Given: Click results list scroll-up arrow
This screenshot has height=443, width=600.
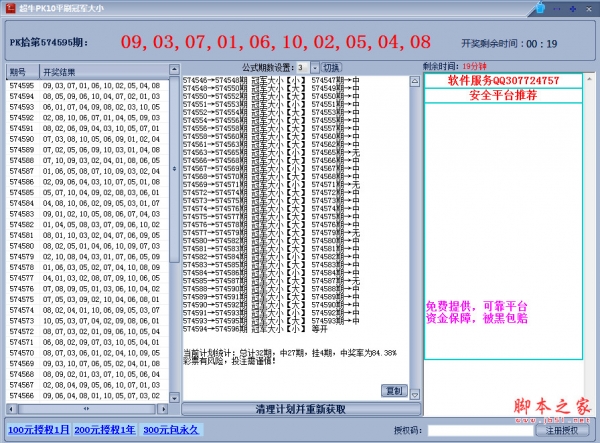Looking at the screenshot, I should point(174,69).
